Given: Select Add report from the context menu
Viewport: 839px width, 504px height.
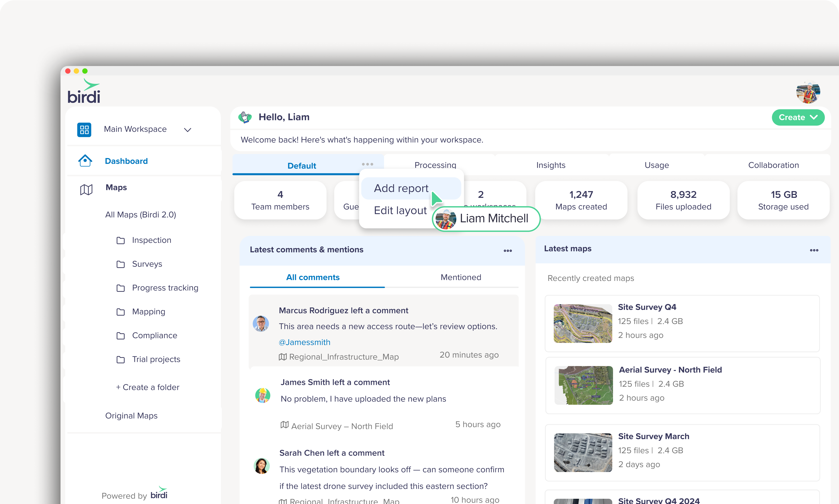Looking at the screenshot, I should [401, 188].
